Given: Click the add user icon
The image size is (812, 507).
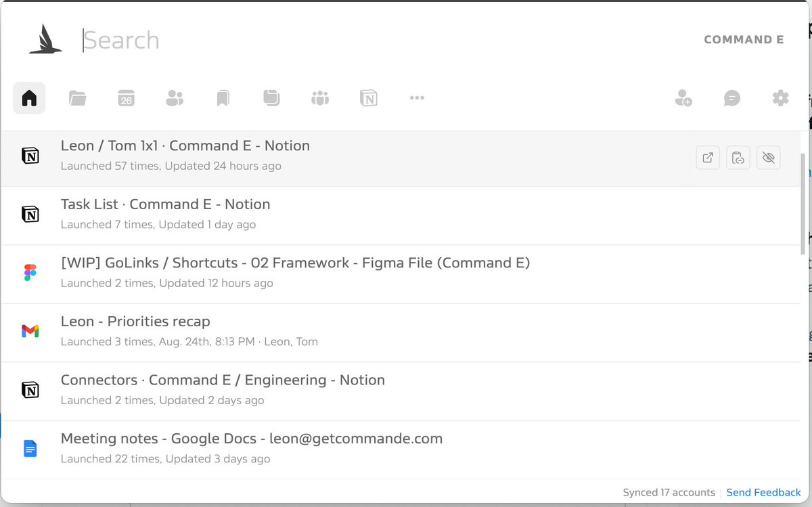Looking at the screenshot, I should [683, 98].
